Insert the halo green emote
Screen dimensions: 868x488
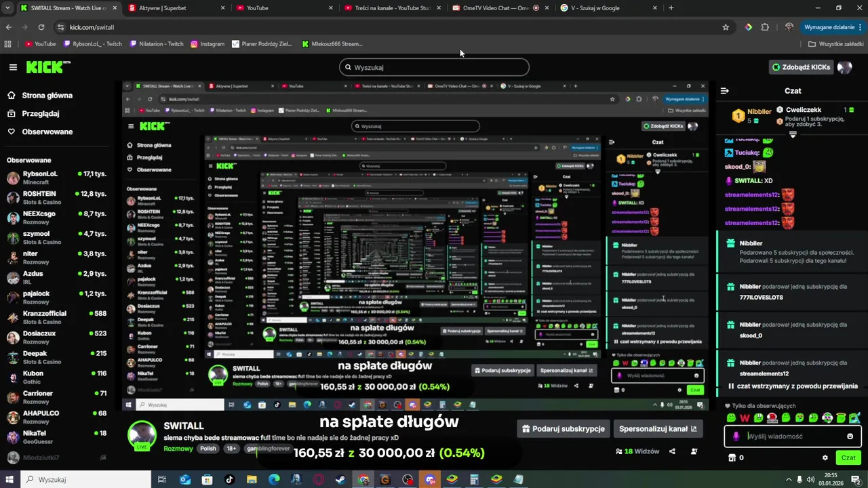click(841, 418)
